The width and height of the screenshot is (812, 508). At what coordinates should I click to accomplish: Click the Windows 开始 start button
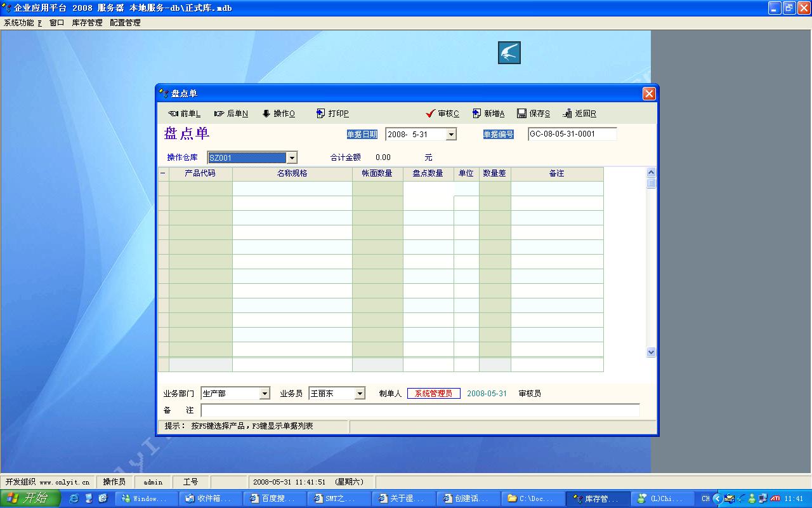click(30, 498)
